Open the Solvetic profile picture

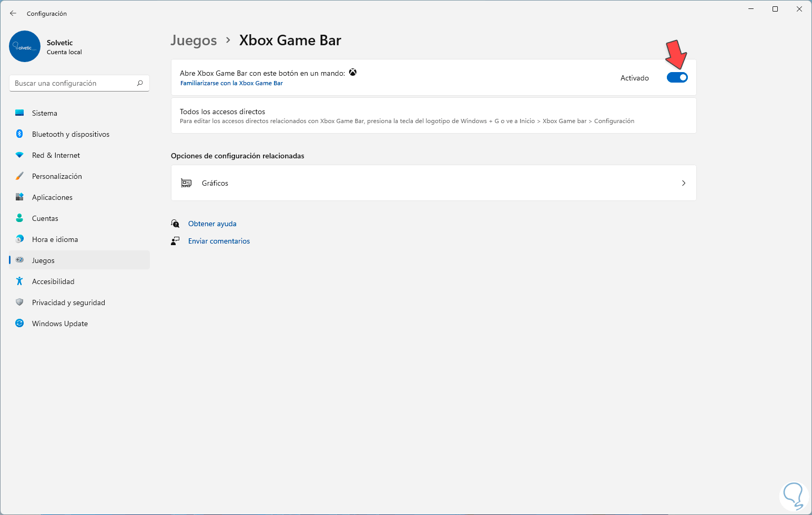coord(25,46)
